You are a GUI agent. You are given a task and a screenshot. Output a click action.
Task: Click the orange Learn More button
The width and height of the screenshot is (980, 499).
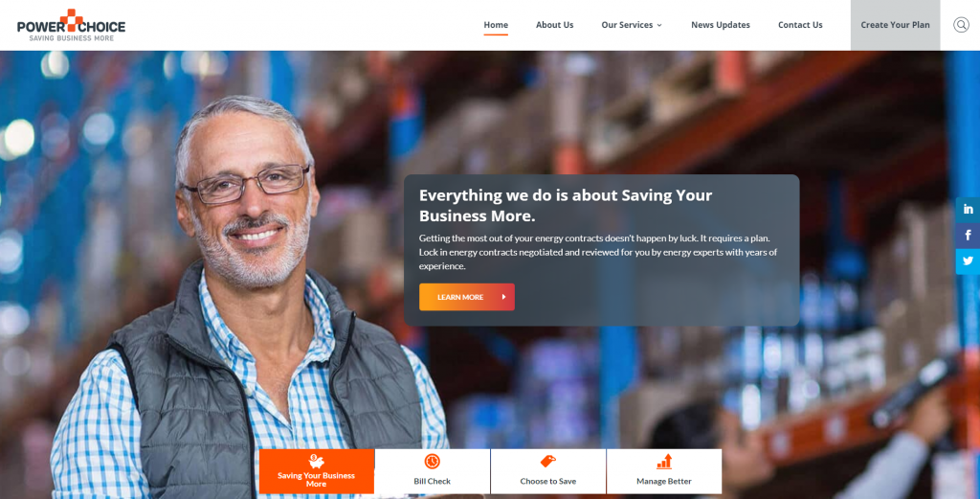coord(467,297)
